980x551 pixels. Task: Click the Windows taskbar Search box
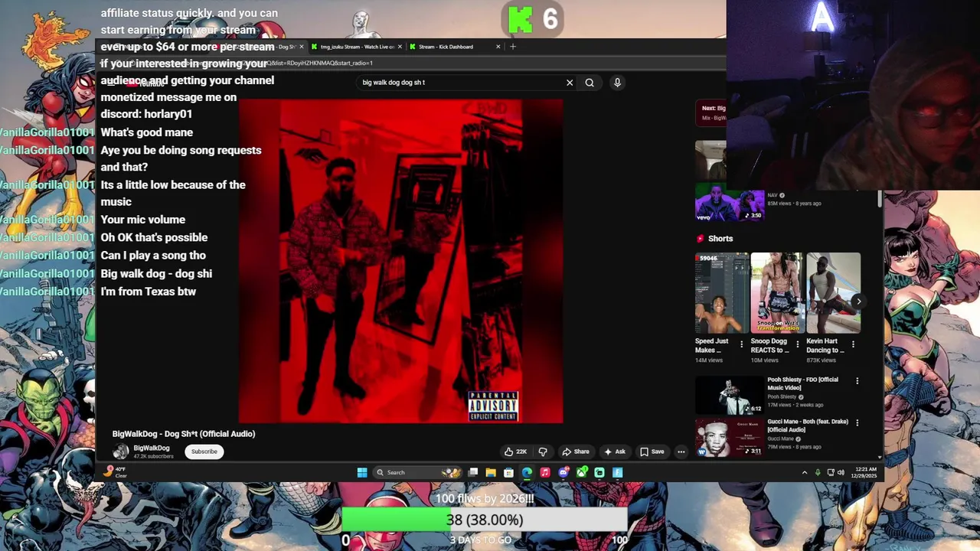pos(418,472)
